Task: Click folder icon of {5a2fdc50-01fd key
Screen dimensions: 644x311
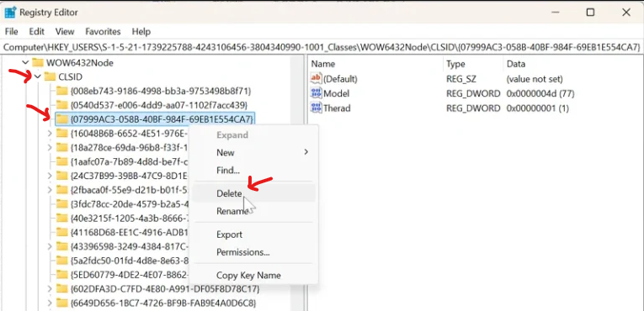Action: click(61, 260)
